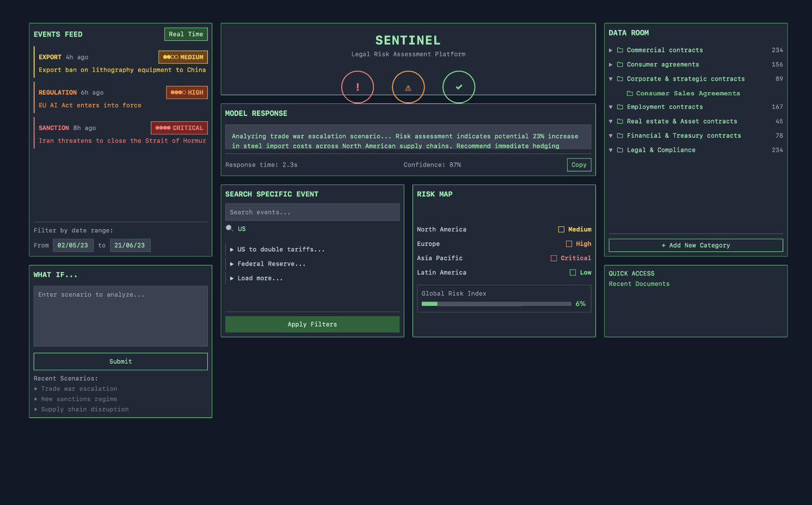This screenshot has width=812, height=505.
Task: Expand the Consumer agreements tree arrow
Action: (x=611, y=65)
